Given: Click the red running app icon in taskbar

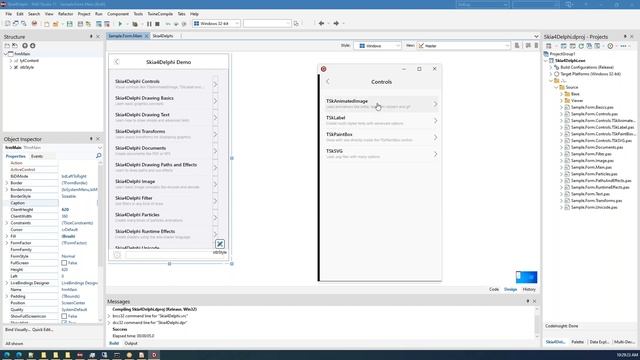Looking at the screenshot, I should (154, 355).
